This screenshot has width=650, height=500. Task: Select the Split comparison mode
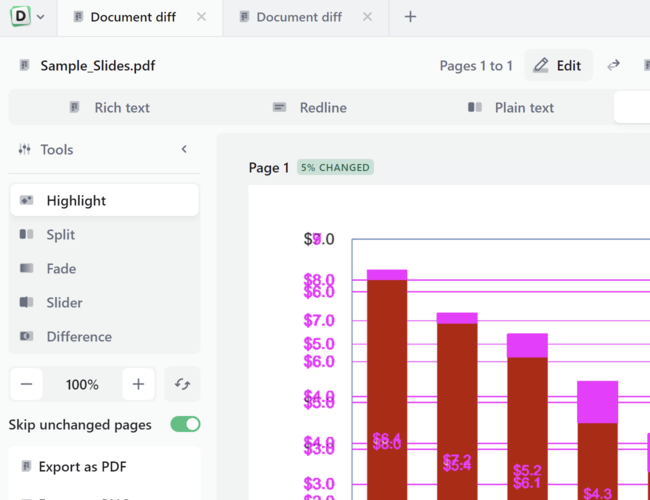(104, 234)
